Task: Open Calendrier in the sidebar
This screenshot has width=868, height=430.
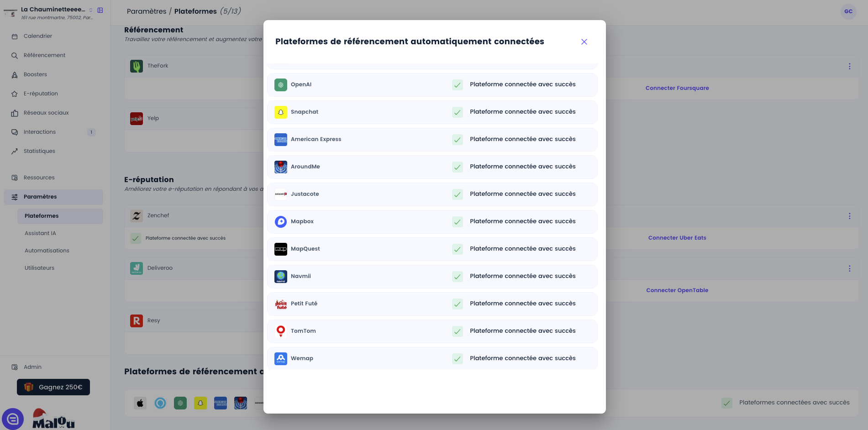Action: coord(53,36)
